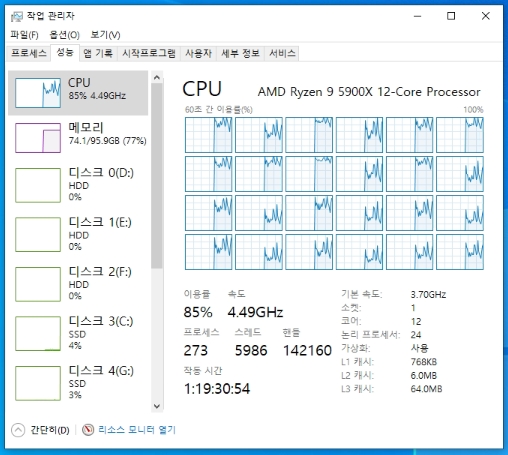Click the AMD Ryzen 9 5900X processor name
The width and height of the screenshot is (508, 455).
[x=369, y=92]
